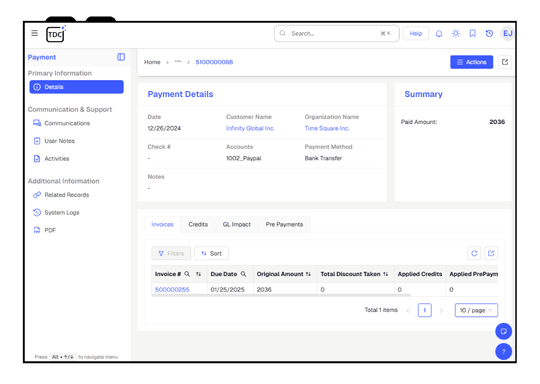Expand the breadcrumb ellipsis
The height and width of the screenshot is (384, 540).
click(x=178, y=62)
